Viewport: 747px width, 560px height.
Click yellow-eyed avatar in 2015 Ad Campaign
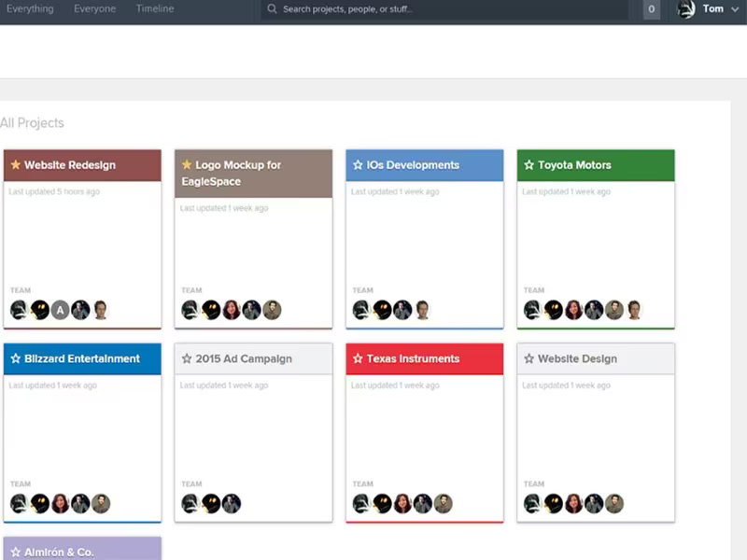(x=211, y=503)
